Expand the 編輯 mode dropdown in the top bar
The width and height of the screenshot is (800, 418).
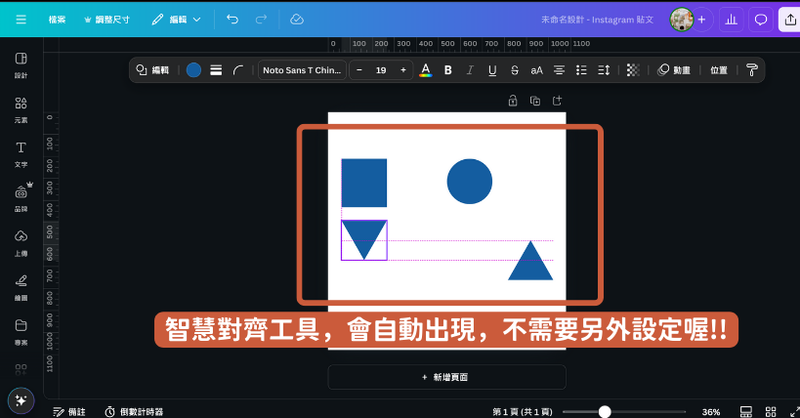(175, 19)
